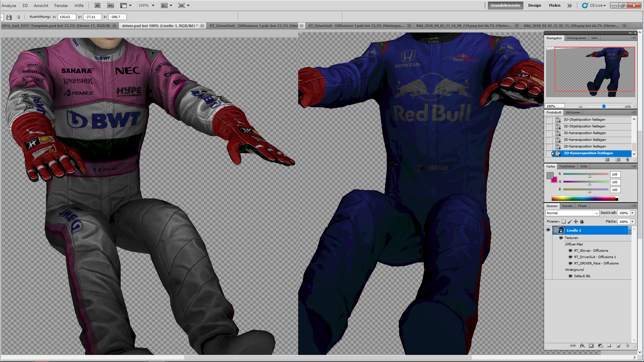Click the foreground gray color swatch
The width and height of the screenshot is (644, 362).
[550, 175]
